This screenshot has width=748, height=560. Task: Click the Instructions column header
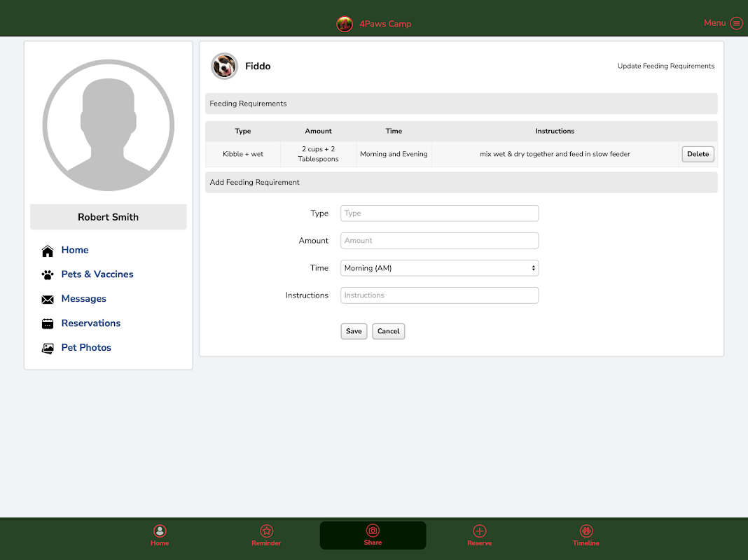[555, 131]
